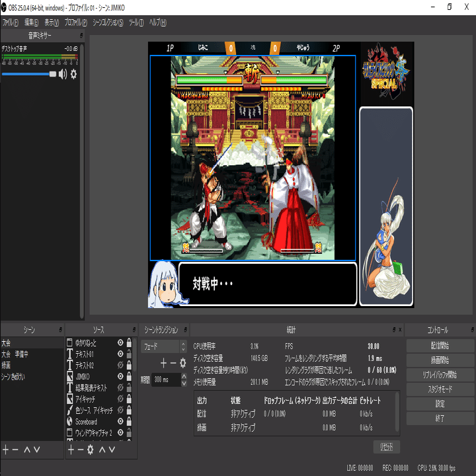Move scene up with the arrow icon

(x=26, y=450)
